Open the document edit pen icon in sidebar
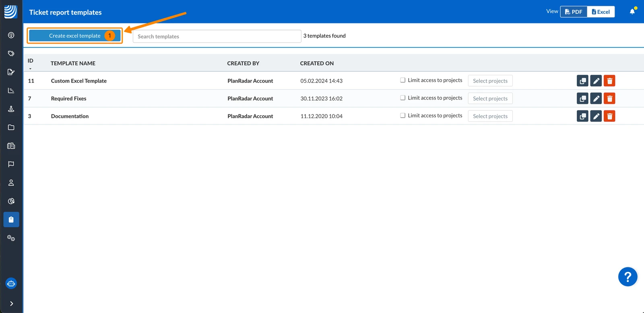This screenshot has height=313, width=644. click(11, 72)
